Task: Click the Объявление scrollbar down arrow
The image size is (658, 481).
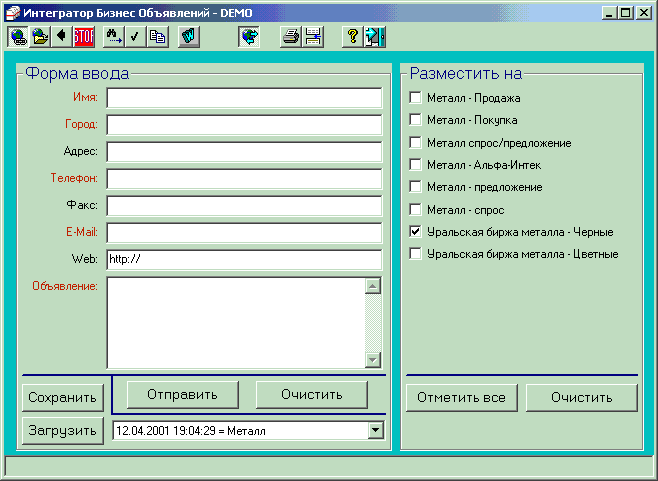Action: coord(373,360)
